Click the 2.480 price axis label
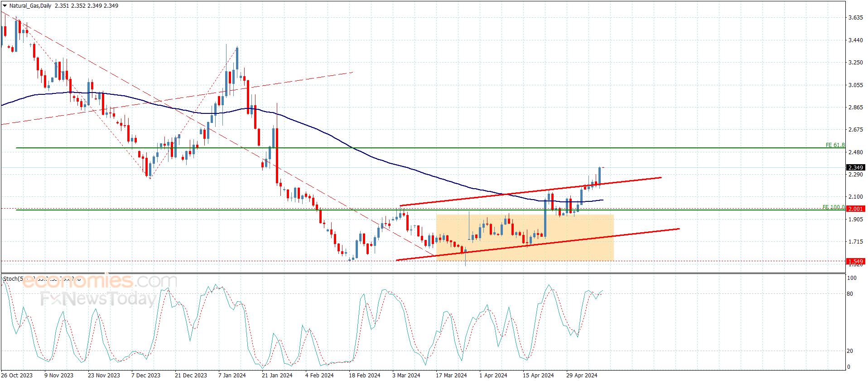 (x=855, y=152)
